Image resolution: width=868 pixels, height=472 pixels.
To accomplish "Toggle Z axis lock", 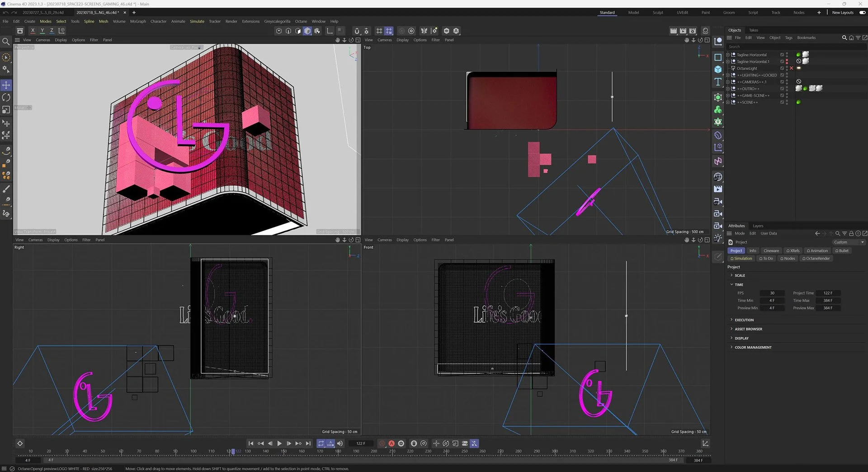I will click(x=52, y=31).
